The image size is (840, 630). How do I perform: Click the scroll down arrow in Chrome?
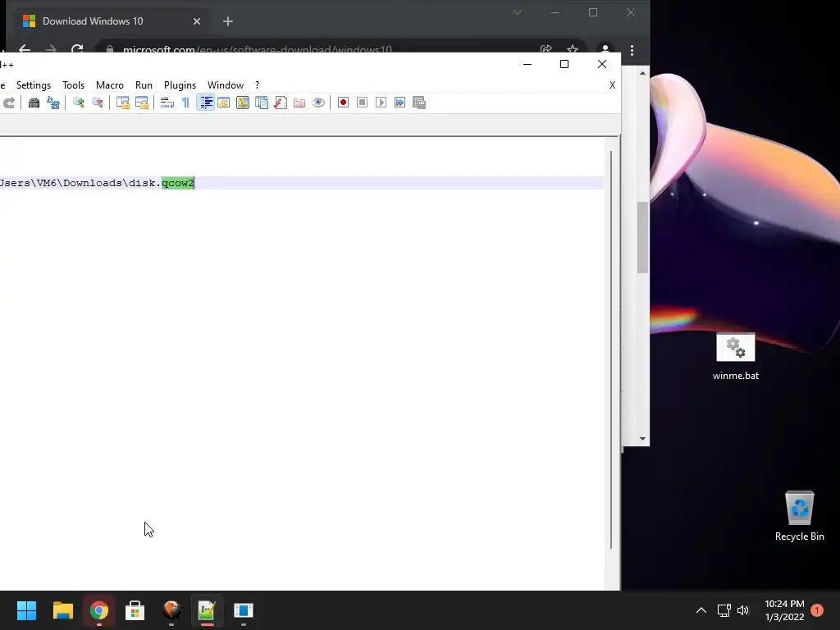642,439
